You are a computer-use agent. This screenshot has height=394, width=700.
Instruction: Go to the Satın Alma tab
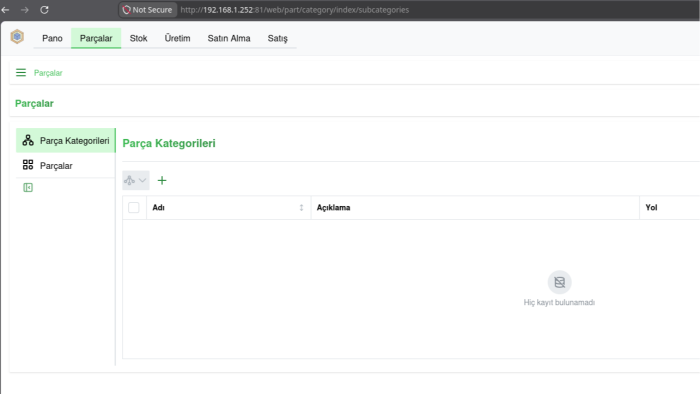click(229, 38)
